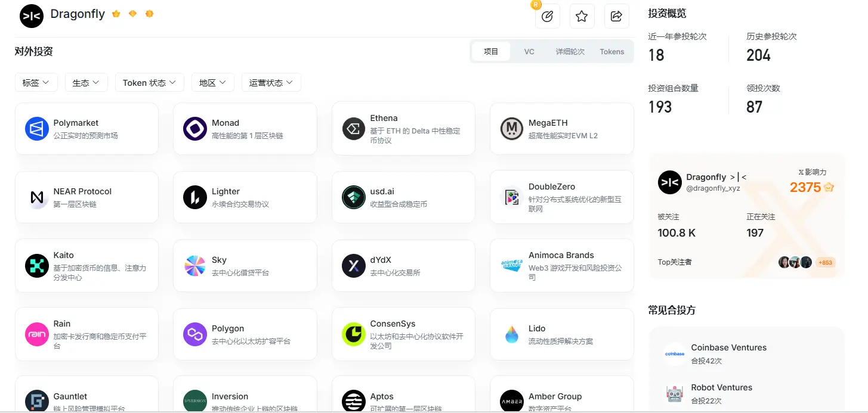Click the share icon in the top bar

coord(616,16)
